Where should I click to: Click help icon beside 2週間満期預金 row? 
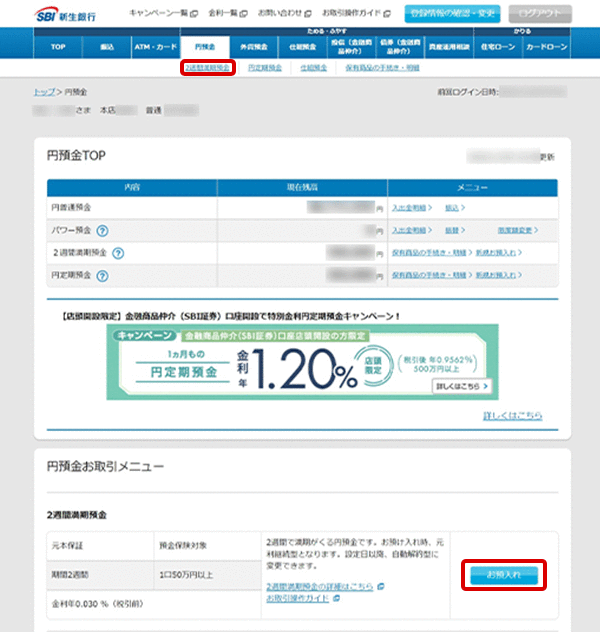[x=131, y=253]
